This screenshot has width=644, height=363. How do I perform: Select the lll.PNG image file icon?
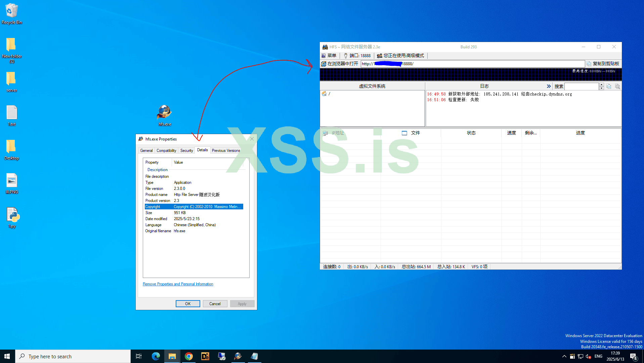(12, 184)
